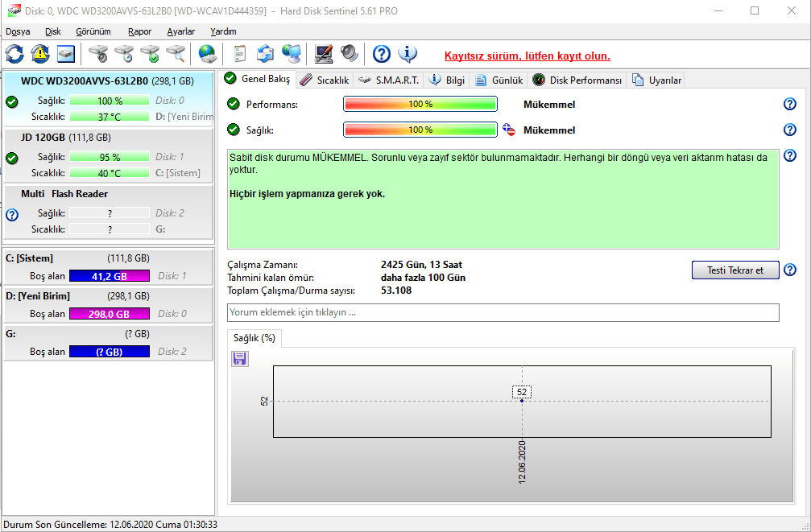The width and height of the screenshot is (811, 532).
Task: Click the disk with green checkmark icon
Action: click(150, 54)
